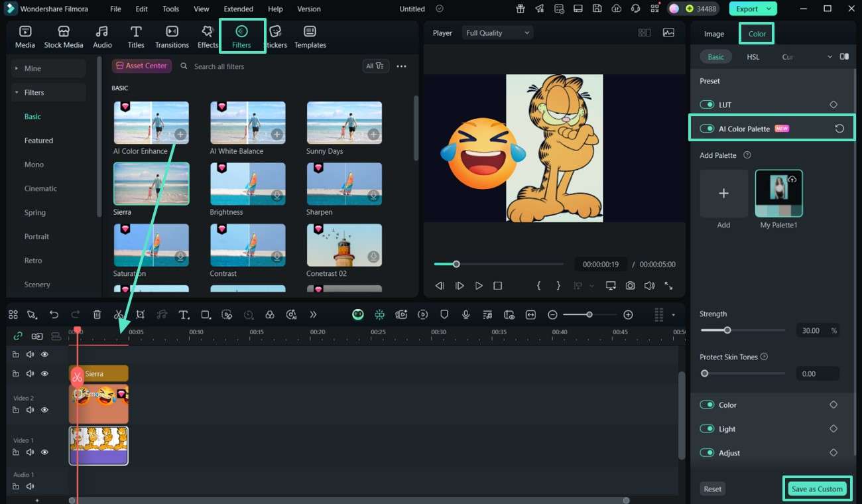Image resolution: width=862 pixels, height=504 pixels.
Task: Open the Edit menu
Action: [141, 9]
